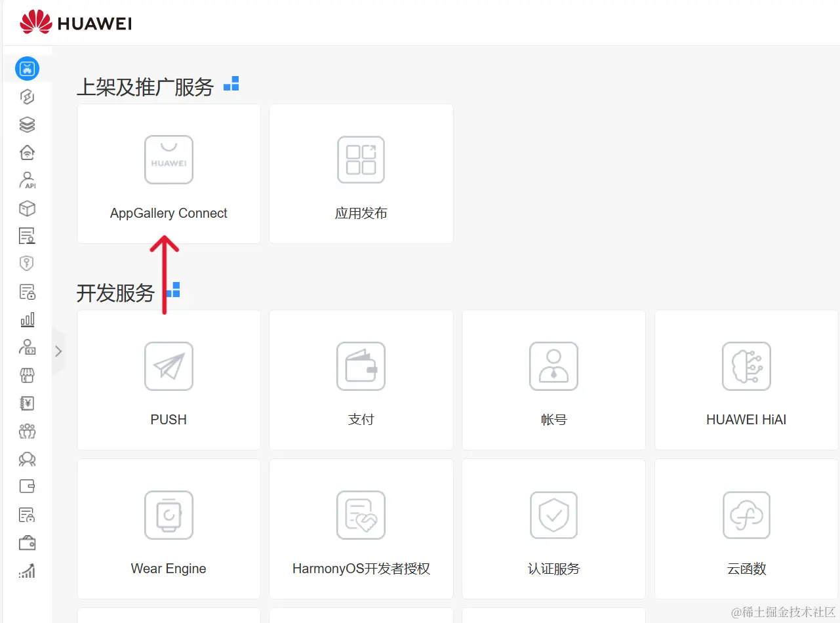840x623 pixels.
Task: Open the smart home Wi-Fi sidebar icon
Action: tap(27, 153)
